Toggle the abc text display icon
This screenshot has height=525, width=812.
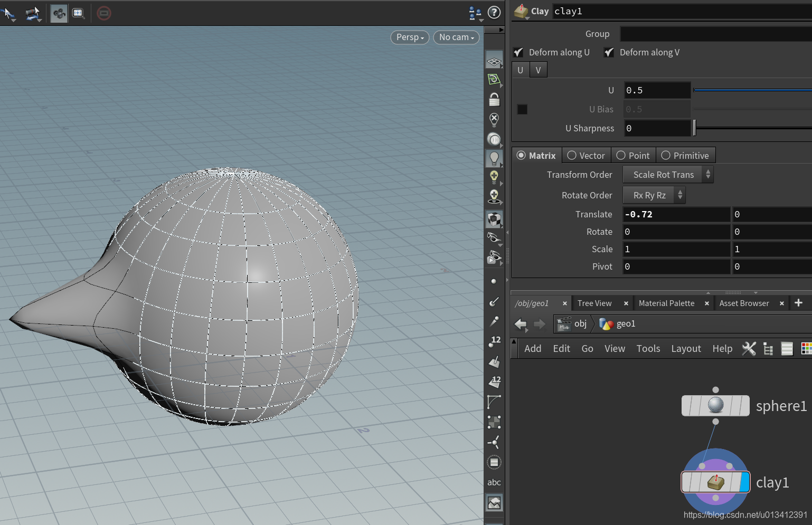[494, 482]
